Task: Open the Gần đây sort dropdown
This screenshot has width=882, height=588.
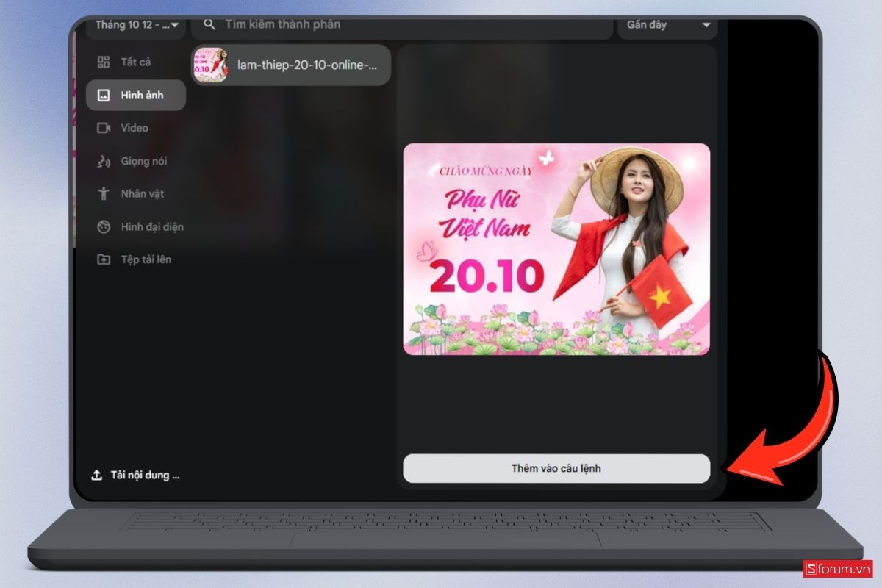Action: coord(667,26)
